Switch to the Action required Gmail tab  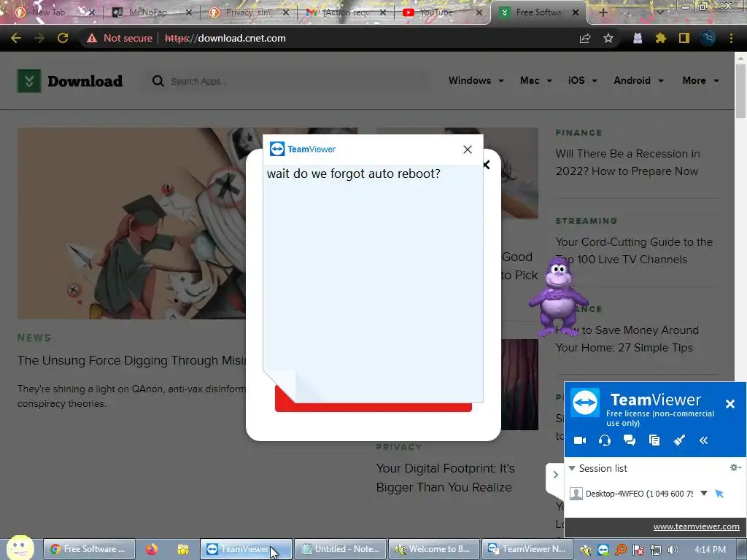345,12
